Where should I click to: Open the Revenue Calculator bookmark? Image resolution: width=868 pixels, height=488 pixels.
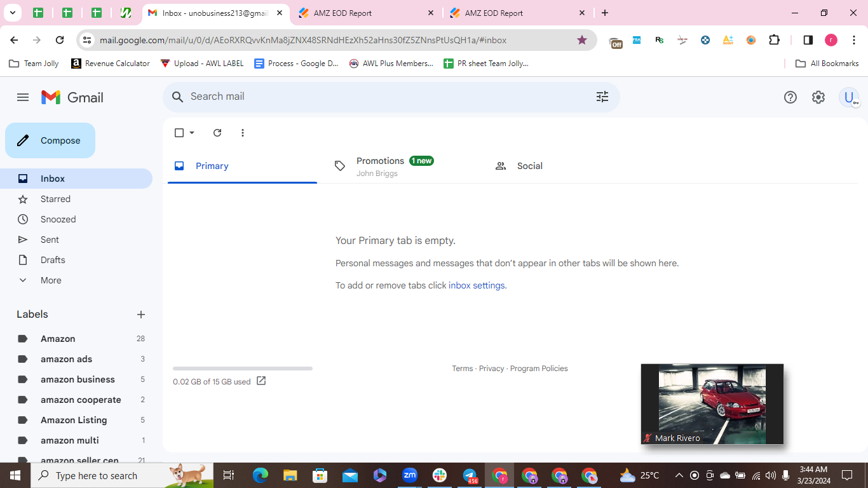click(111, 64)
